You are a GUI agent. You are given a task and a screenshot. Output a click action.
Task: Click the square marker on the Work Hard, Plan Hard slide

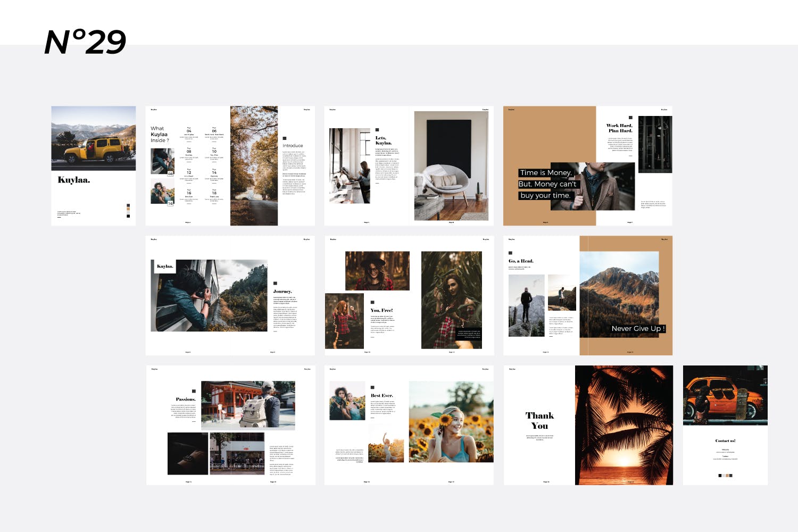[x=631, y=118]
